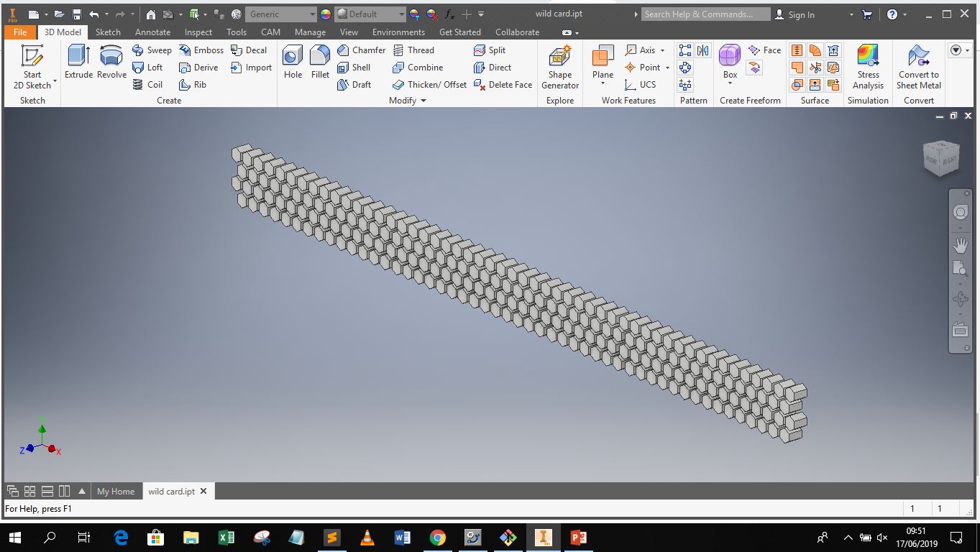The height and width of the screenshot is (552, 980).
Task: Click the ViewCube
Action: [941, 157]
